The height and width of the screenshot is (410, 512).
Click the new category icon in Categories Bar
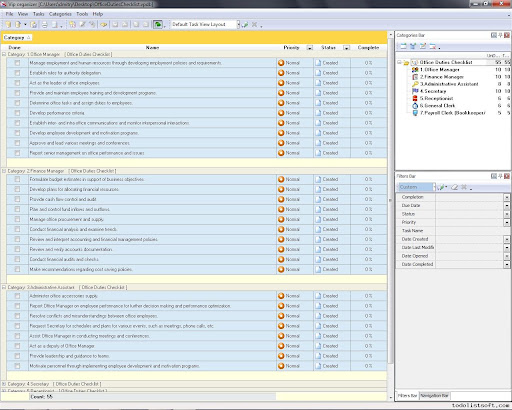(403, 47)
